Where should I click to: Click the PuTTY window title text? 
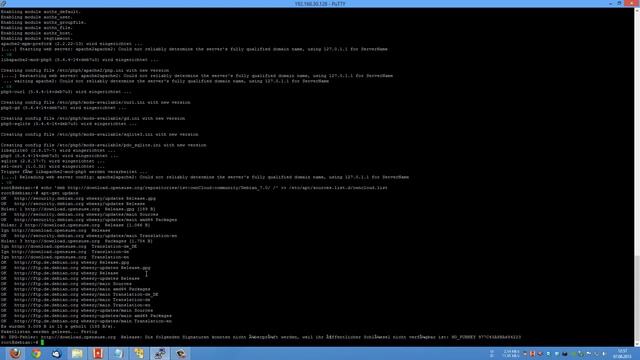[x=320, y=4]
